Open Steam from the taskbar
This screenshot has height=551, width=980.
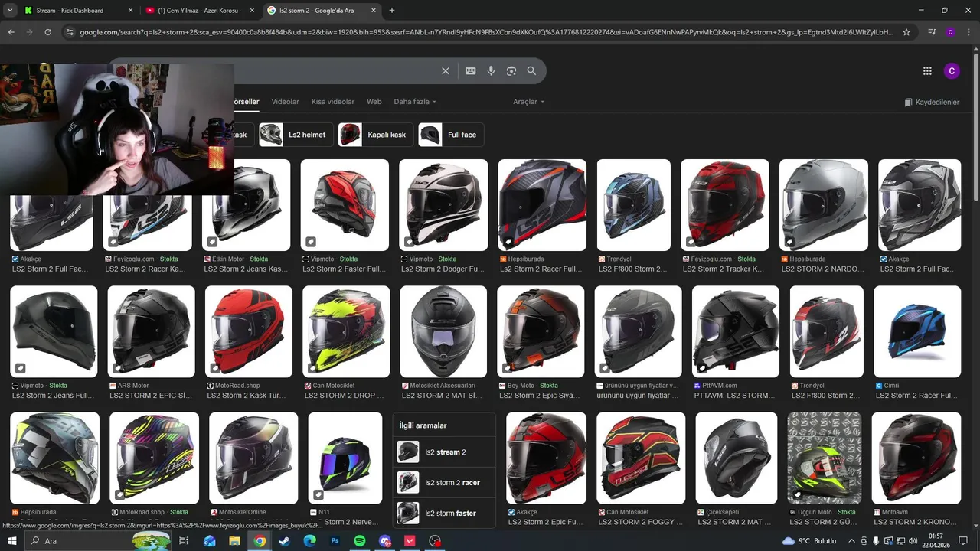pyautogui.click(x=285, y=541)
